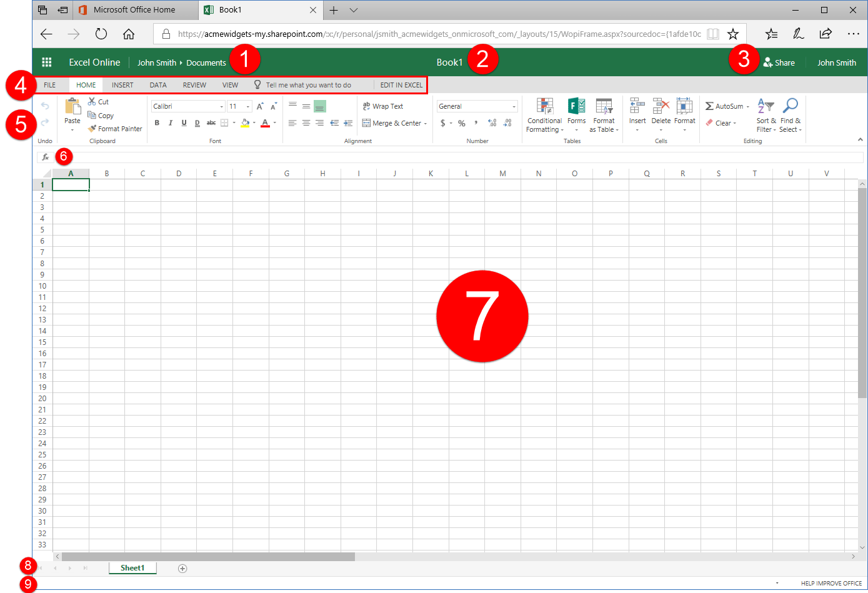Open Conditional Formatting
Viewport: 868px width, 593px height.
(544, 114)
